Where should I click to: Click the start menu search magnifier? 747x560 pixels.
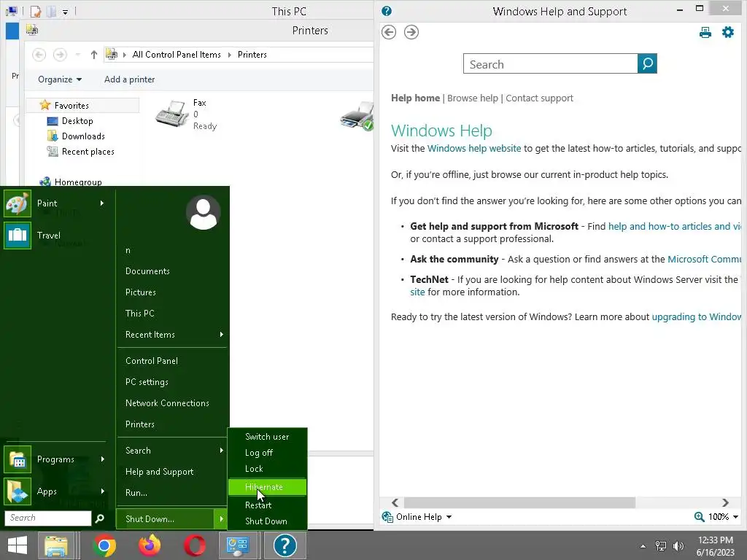(x=99, y=518)
